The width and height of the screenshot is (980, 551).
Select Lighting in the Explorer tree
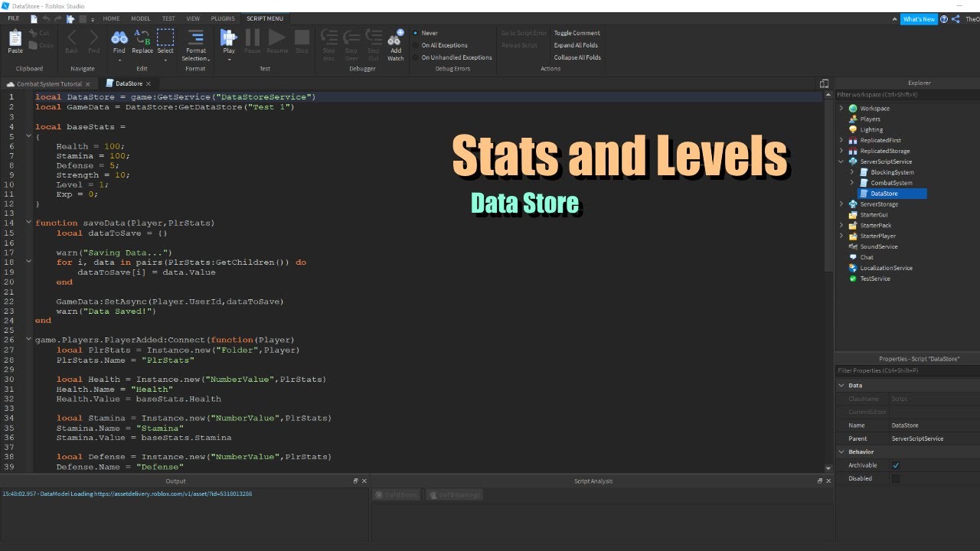click(x=871, y=130)
